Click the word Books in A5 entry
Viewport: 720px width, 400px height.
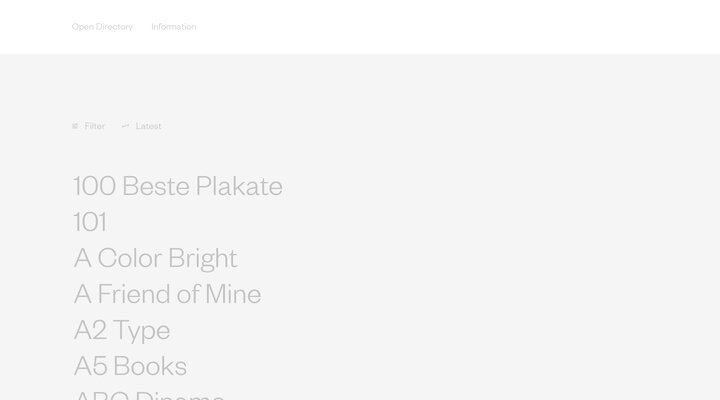point(150,366)
